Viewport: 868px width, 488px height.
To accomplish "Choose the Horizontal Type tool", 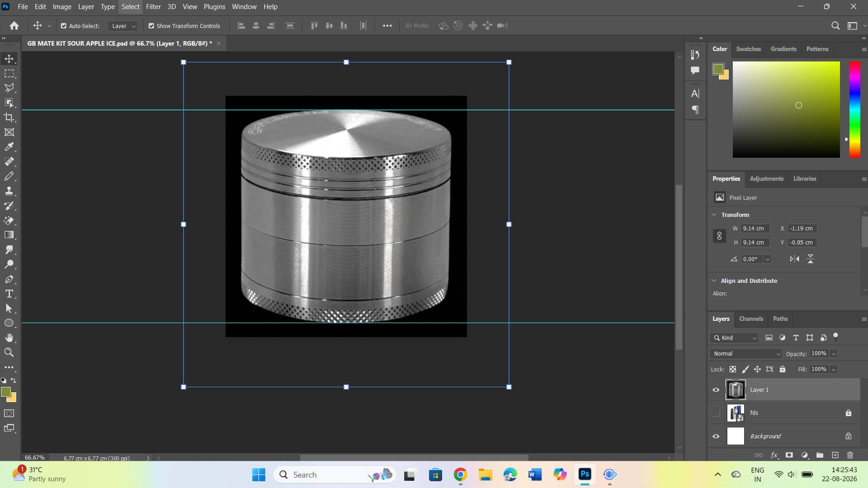I will coord(9,294).
